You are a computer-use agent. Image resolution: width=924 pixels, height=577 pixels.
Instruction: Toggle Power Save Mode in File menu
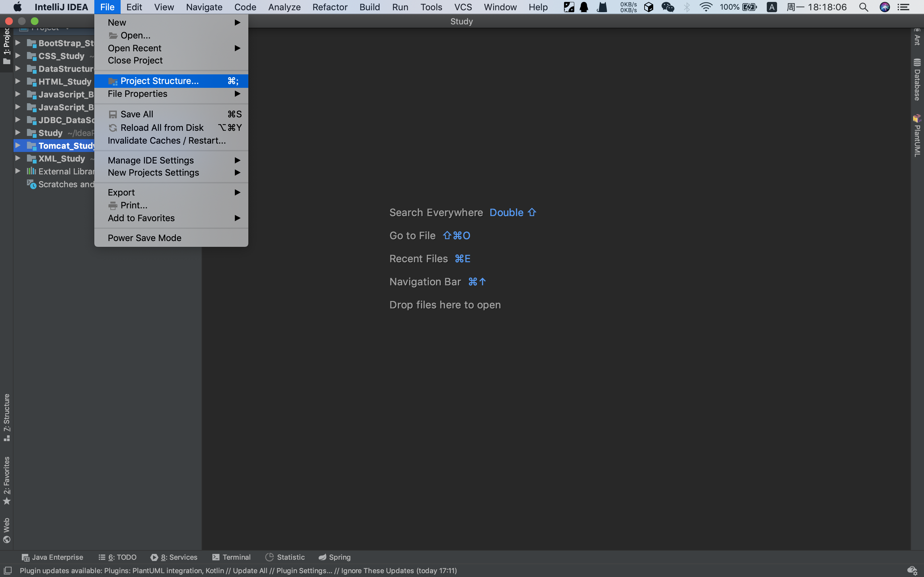144,238
